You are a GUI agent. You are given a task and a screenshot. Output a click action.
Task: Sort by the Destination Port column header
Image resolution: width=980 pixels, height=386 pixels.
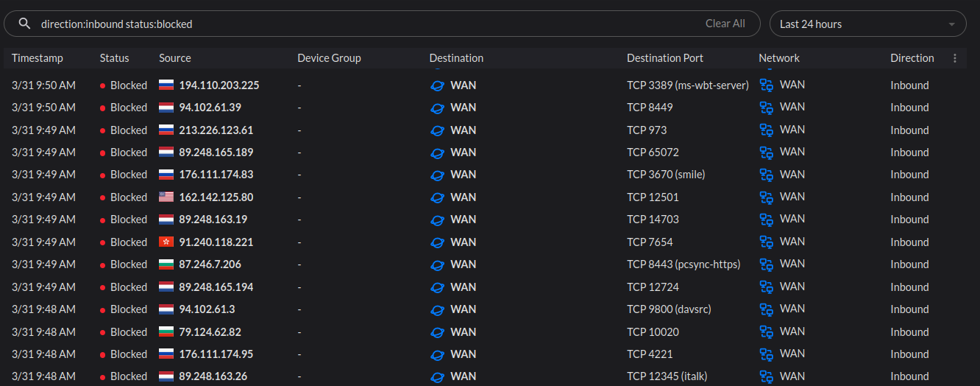point(664,58)
